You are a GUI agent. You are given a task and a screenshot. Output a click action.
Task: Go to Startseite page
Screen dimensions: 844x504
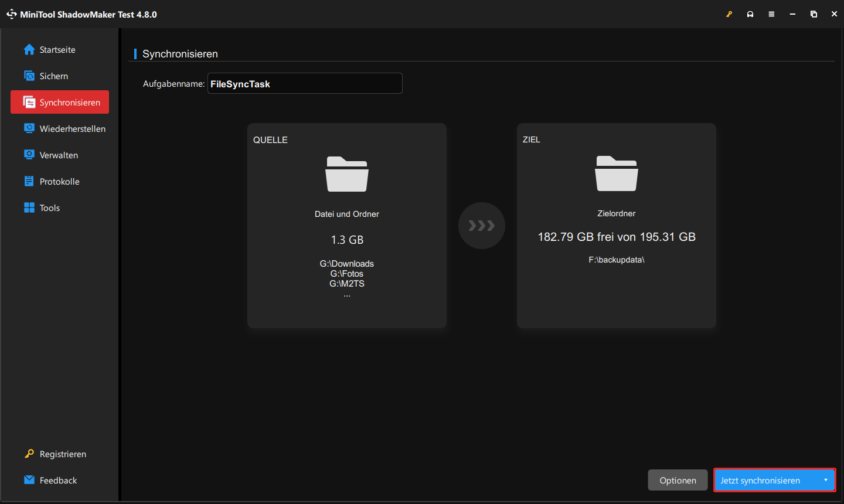tap(60, 50)
